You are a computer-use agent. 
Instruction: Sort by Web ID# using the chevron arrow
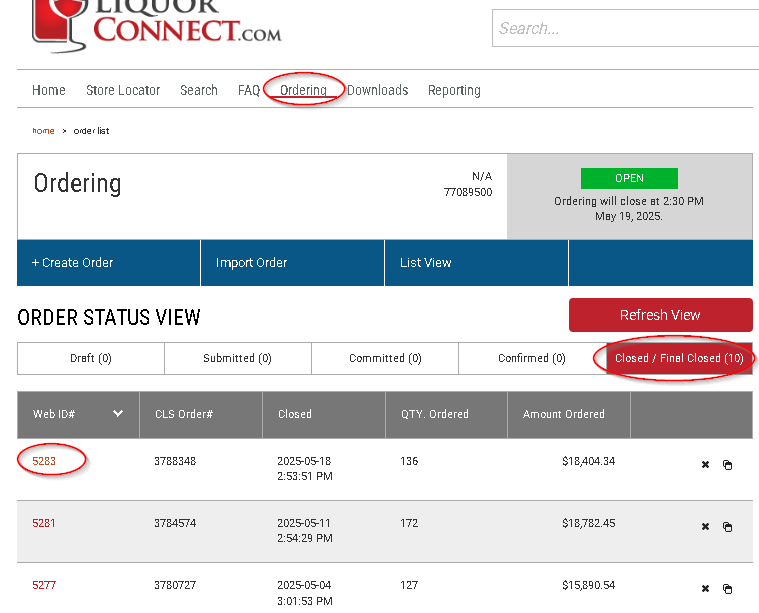[118, 414]
